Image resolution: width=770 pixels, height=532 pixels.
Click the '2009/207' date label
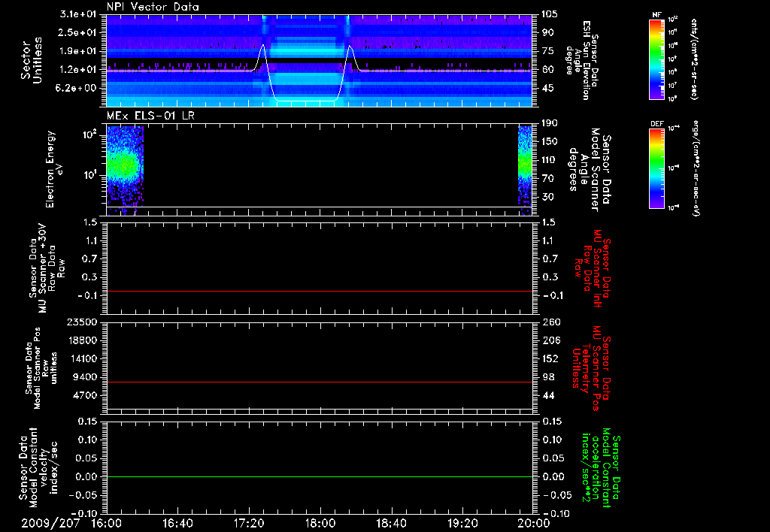[50, 523]
